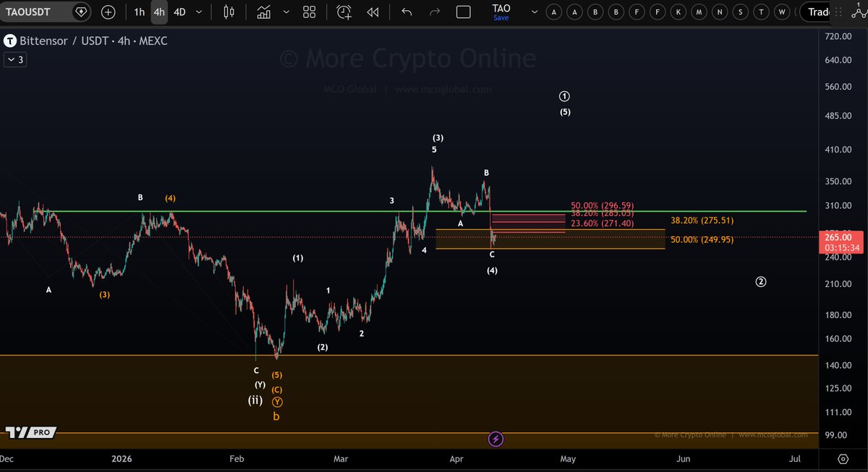Click the TAO layout name Save button
This screenshot has width=868, height=472.
(x=501, y=17)
